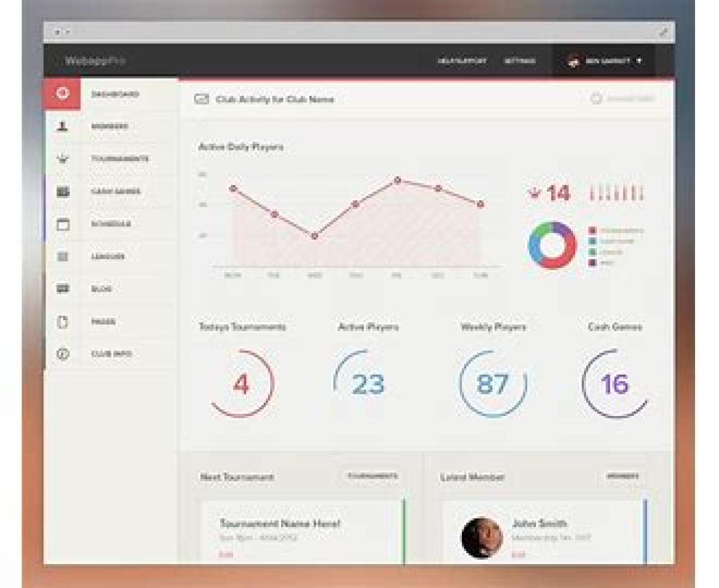Select the Tournaments crown icon
This screenshot has height=588, width=719.
[62, 159]
